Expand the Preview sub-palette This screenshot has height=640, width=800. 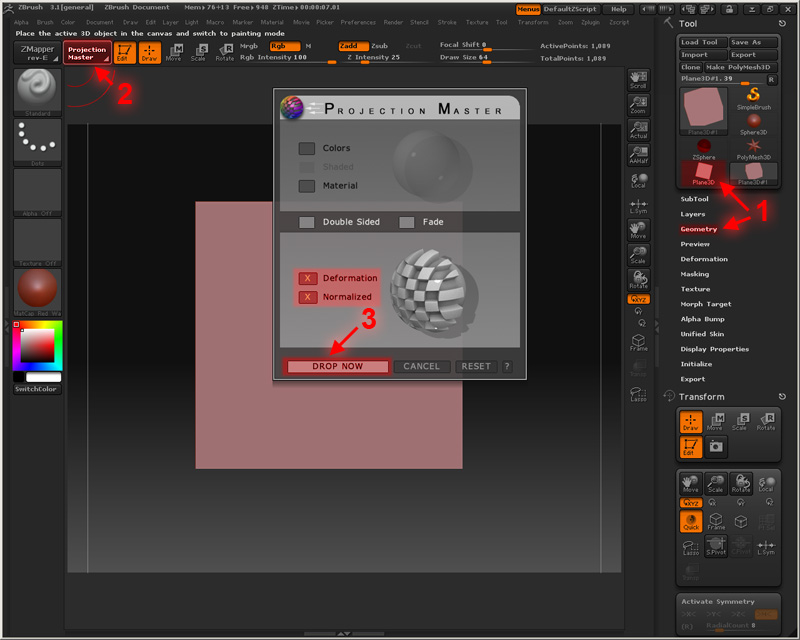(695, 244)
